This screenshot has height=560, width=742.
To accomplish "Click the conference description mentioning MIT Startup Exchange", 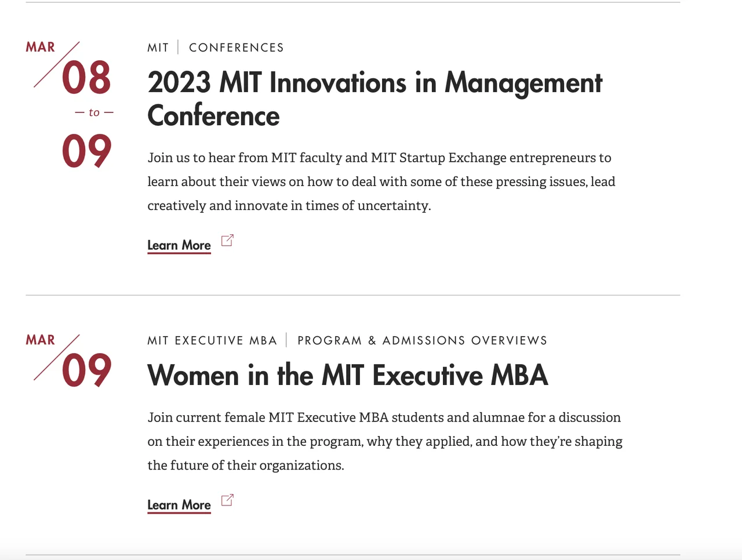I will coord(381,181).
